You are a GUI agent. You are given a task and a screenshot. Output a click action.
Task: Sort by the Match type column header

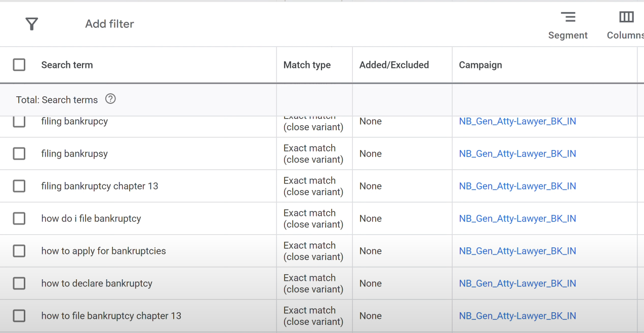pos(307,65)
